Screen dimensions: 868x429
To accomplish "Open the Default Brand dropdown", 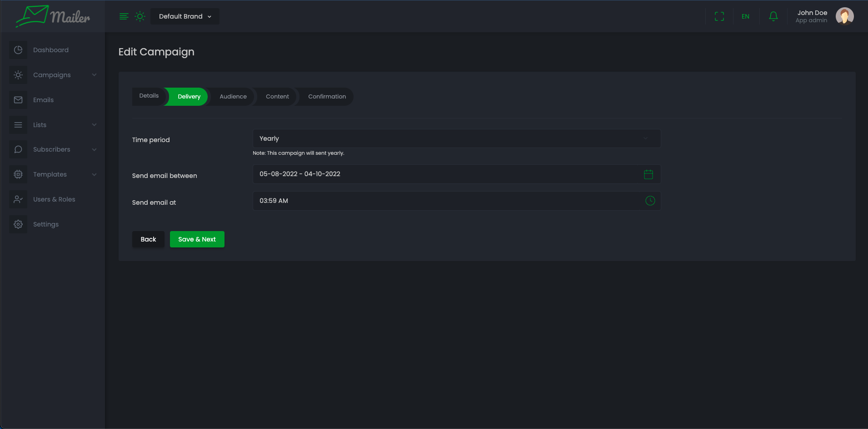I will (185, 16).
